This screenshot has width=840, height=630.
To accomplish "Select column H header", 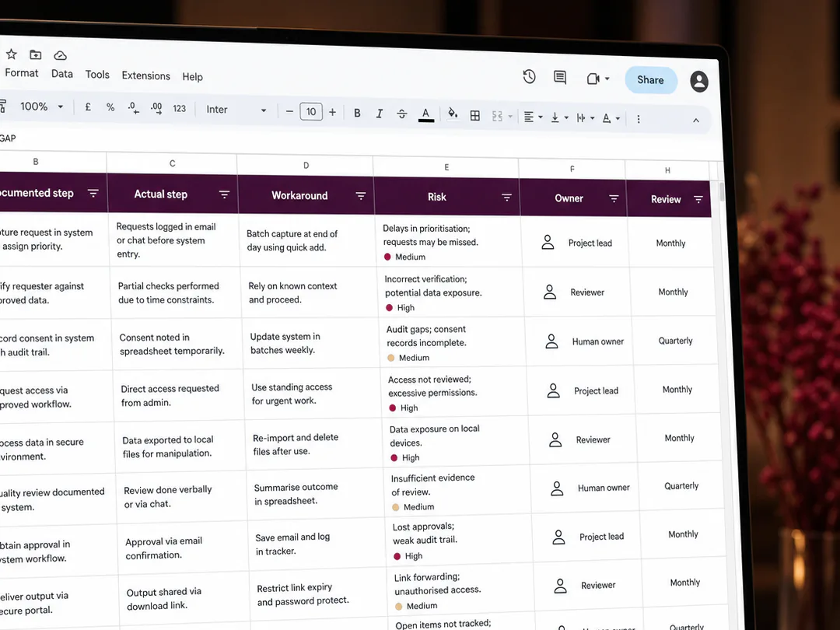I will [x=667, y=170].
